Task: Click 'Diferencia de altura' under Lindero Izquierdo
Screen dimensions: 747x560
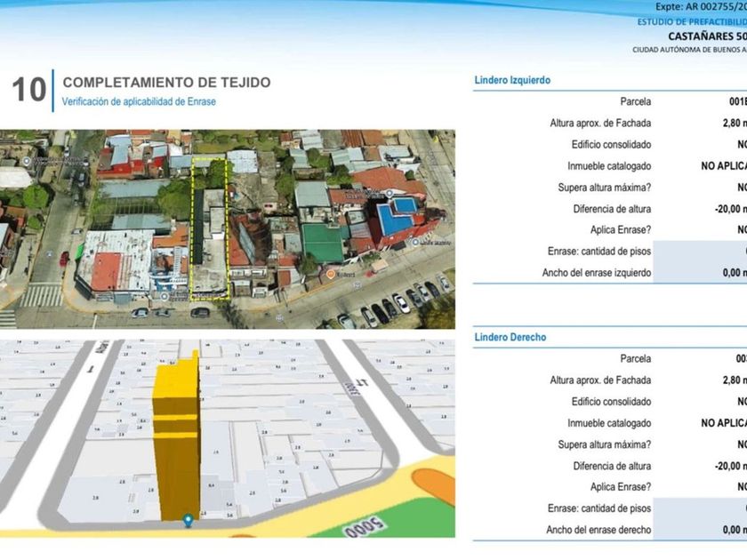Action: (612, 209)
